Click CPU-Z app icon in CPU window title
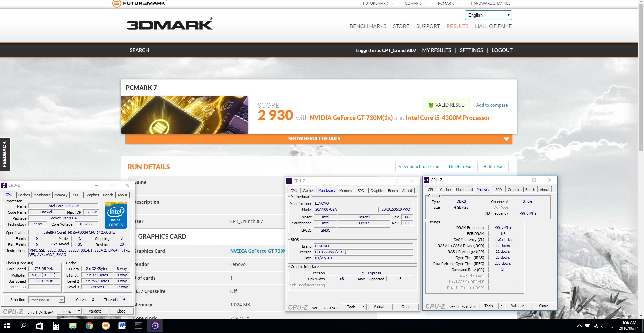The image size is (644, 333). [4, 185]
